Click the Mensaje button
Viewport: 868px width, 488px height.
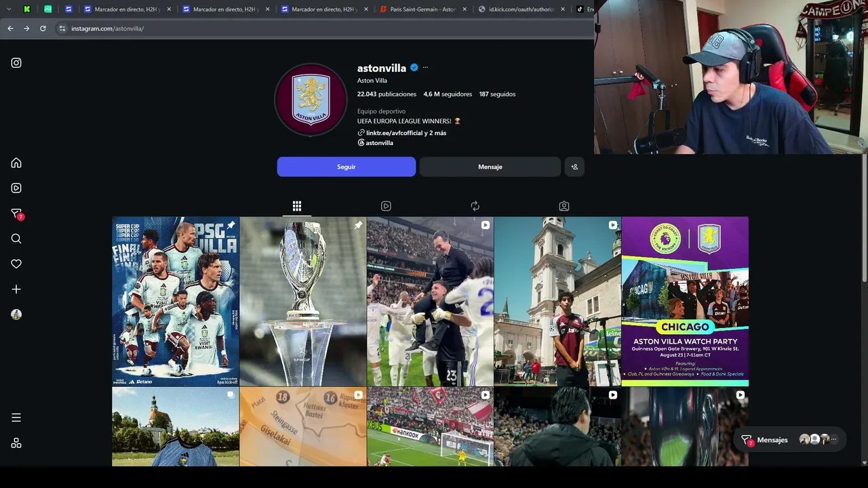(x=490, y=167)
